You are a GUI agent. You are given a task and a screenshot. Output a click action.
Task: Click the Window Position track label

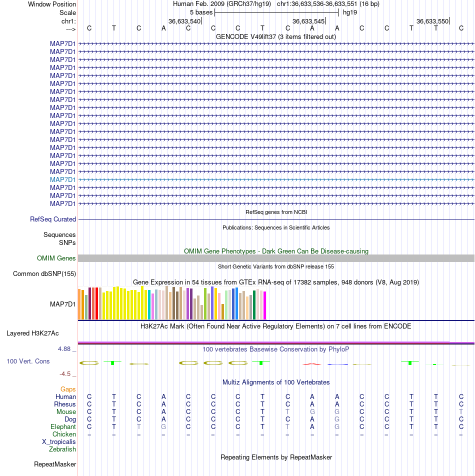tap(52, 4)
